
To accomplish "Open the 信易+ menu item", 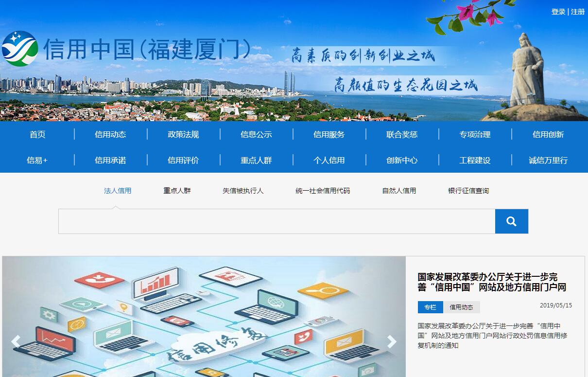I will click(x=37, y=160).
